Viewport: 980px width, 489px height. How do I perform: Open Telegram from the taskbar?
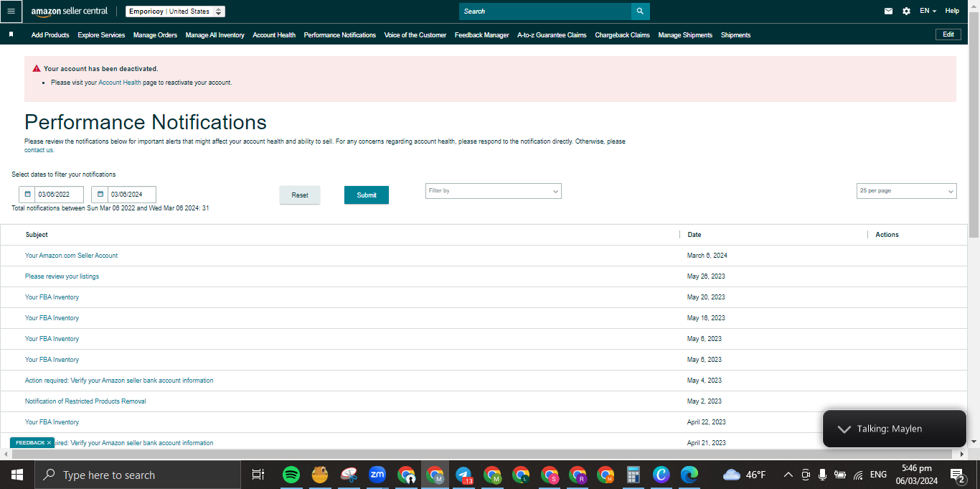463,475
